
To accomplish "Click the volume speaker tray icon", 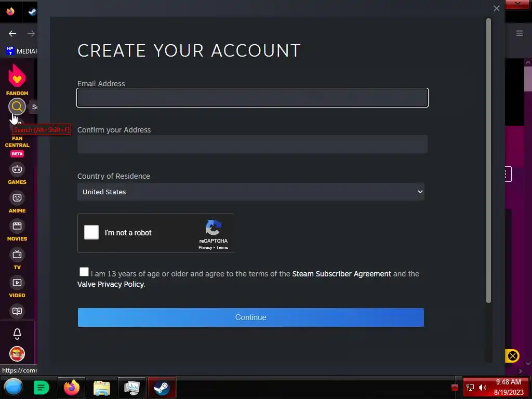I will [x=483, y=388].
